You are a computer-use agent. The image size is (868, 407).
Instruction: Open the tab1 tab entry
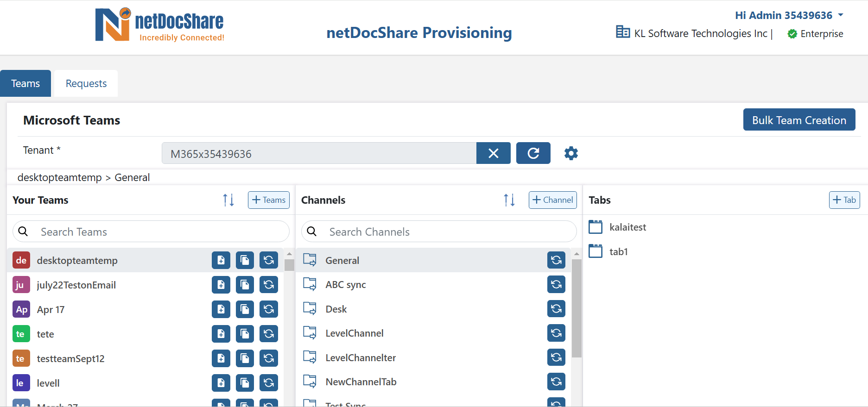tap(619, 251)
